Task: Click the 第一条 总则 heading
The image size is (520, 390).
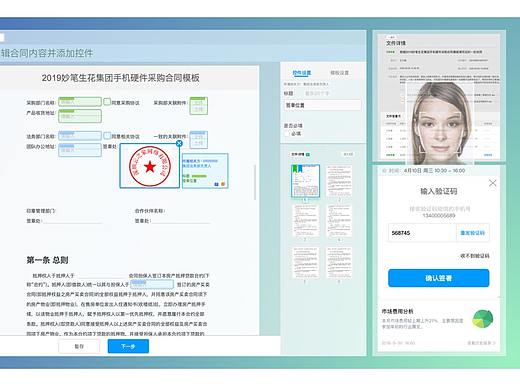Action: (47, 260)
